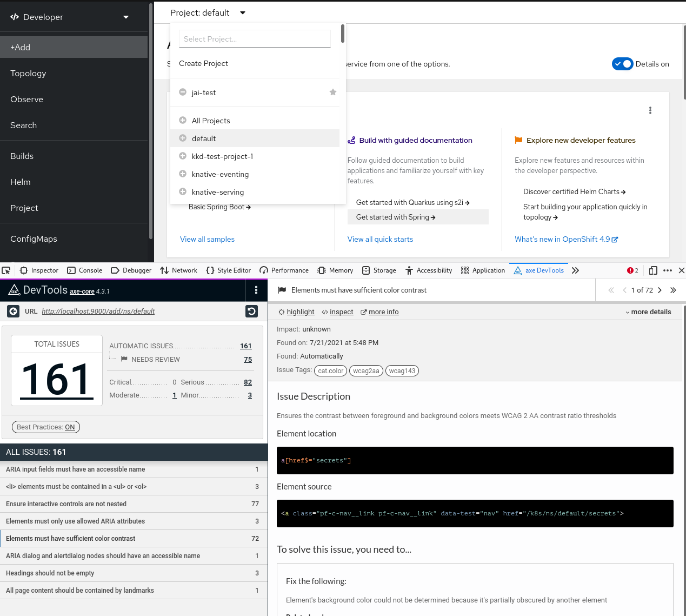Open Get started with Spring quick start

418,217
